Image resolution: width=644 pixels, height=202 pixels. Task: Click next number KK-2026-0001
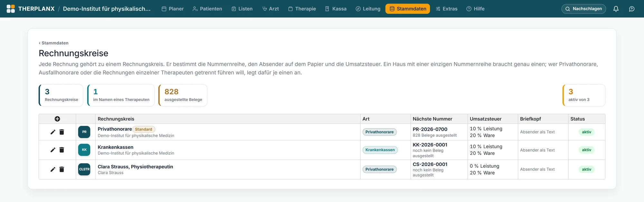coord(430,145)
